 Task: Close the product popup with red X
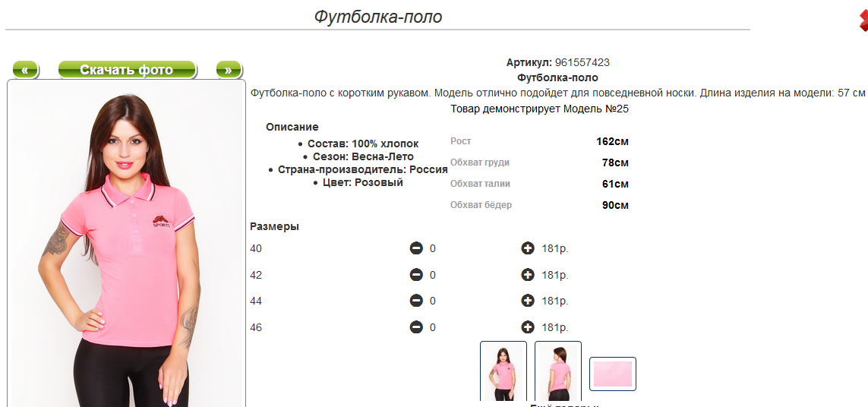[863, 21]
